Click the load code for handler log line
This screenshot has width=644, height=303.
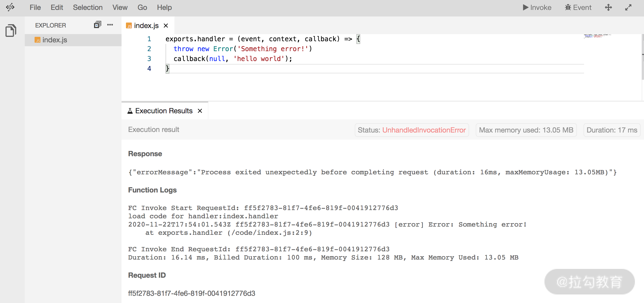point(203,216)
